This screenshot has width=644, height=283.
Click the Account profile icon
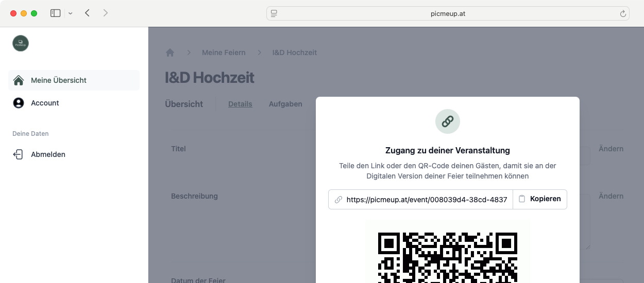19,103
